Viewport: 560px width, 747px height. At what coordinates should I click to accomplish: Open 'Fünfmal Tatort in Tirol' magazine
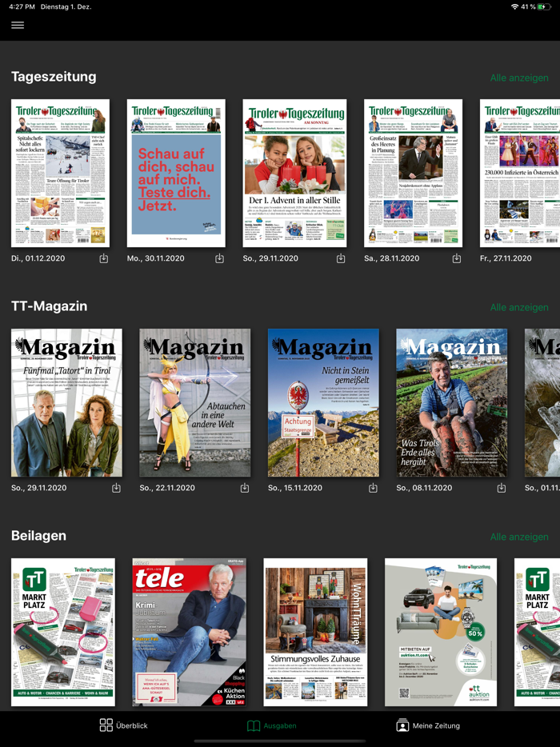tap(66, 402)
